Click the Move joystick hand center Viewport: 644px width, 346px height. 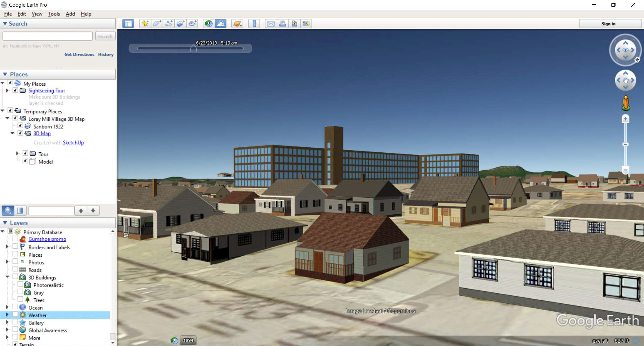tap(625, 80)
